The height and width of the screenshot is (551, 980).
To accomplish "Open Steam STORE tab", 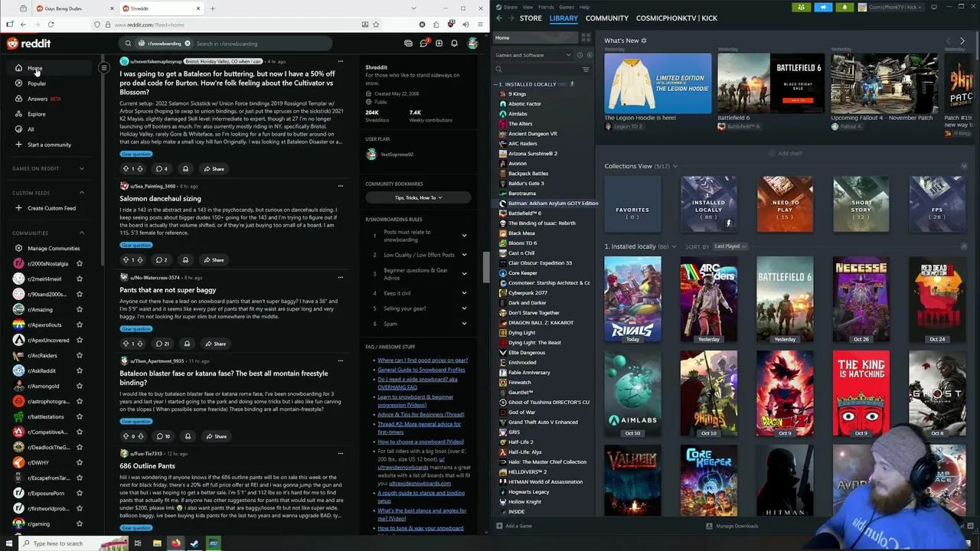I will (531, 18).
